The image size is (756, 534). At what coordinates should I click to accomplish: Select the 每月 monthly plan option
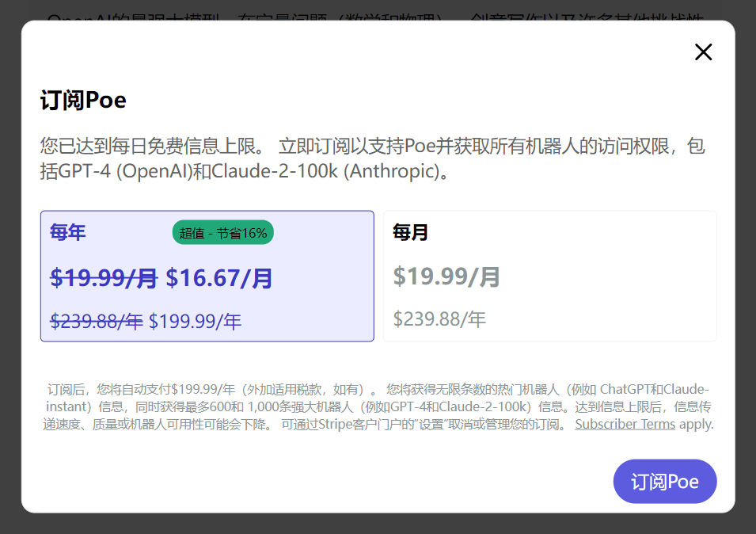pos(549,277)
